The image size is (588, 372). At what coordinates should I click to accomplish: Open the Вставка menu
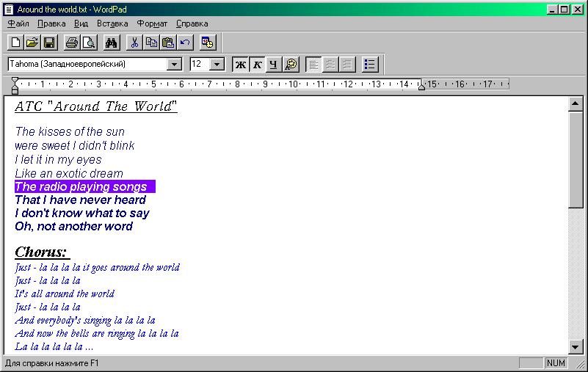[x=112, y=23]
